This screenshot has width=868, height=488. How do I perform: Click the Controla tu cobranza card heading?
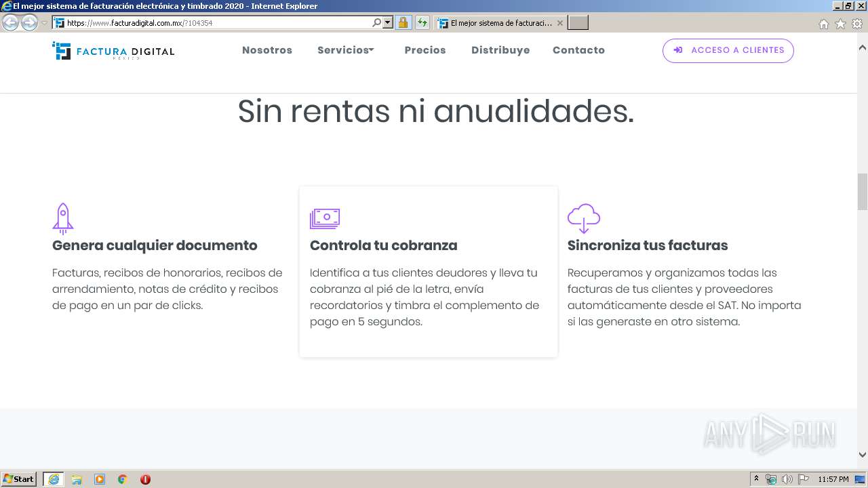[384, 245]
